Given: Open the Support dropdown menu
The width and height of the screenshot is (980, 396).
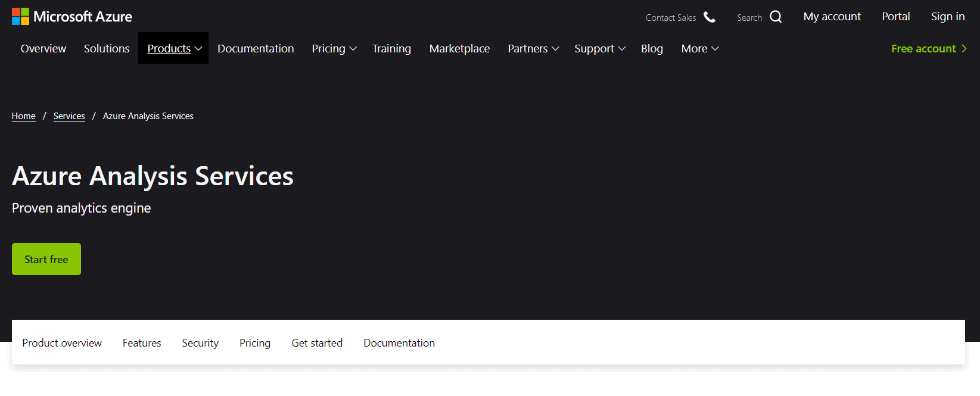Looking at the screenshot, I should 599,49.
